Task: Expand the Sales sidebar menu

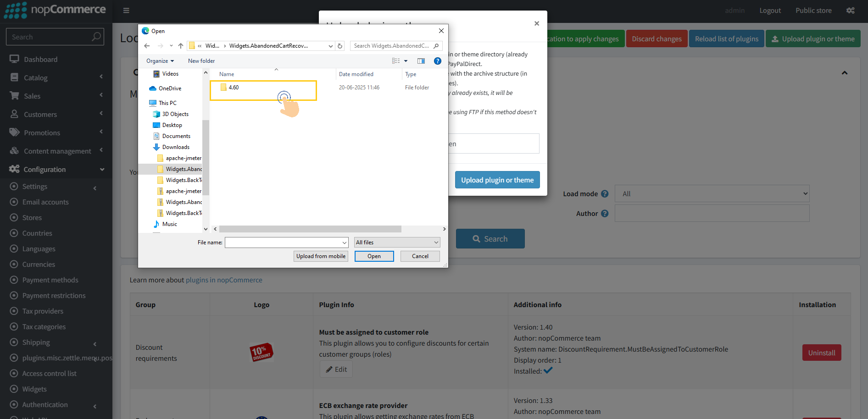Action: pos(56,96)
